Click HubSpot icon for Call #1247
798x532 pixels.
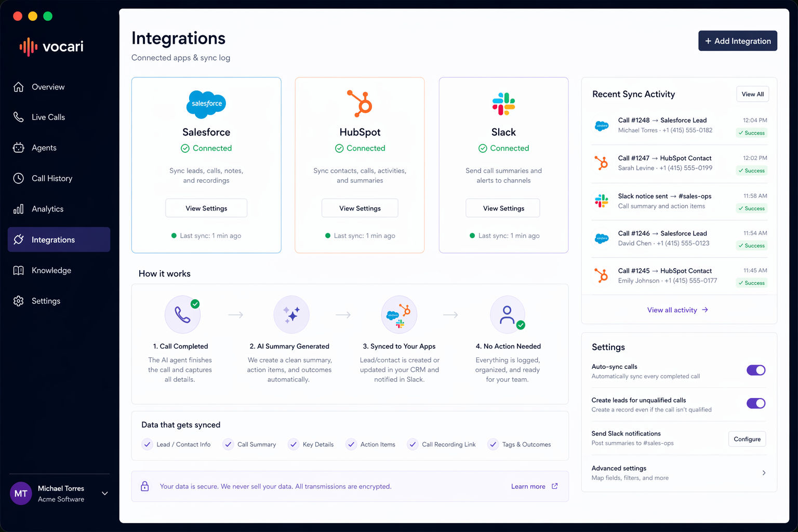point(602,163)
